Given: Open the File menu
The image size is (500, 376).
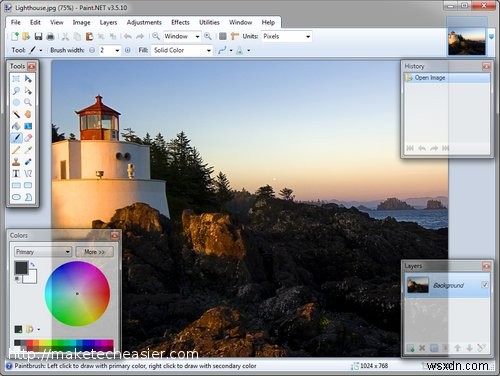Looking at the screenshot, I should [16, 22].
